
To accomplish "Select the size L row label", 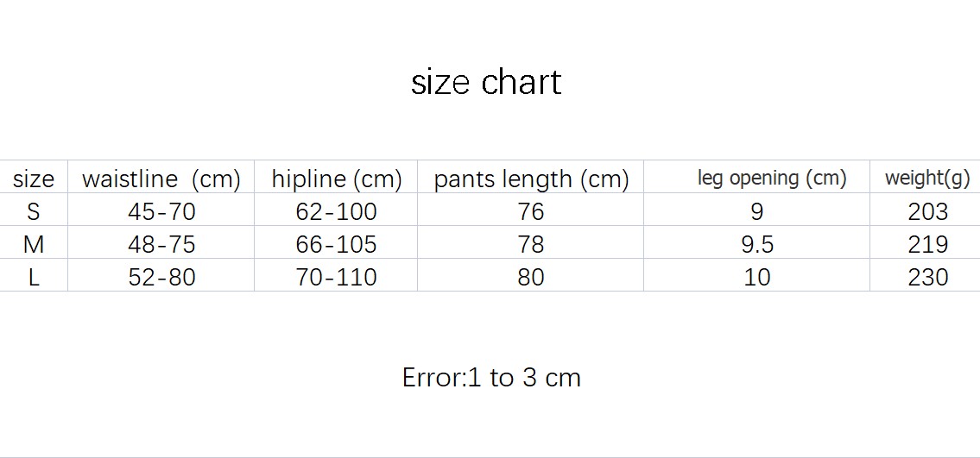I will [34, 277].
